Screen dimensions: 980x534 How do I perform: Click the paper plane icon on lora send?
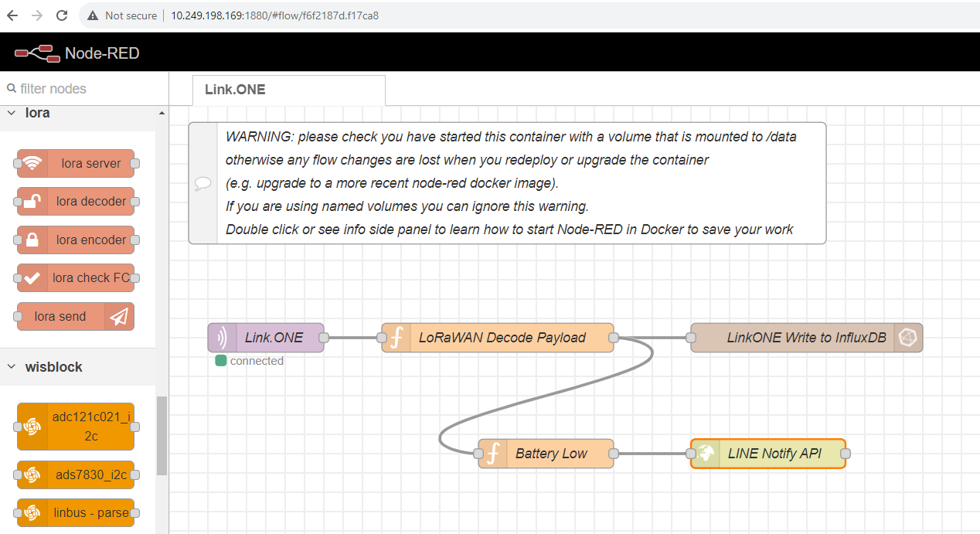point(119,317)
